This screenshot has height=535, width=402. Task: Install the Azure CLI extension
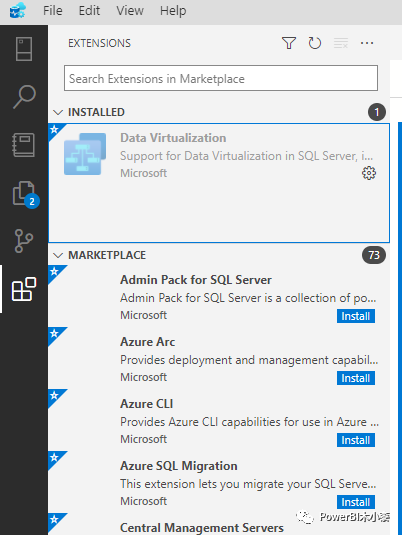(x=356, y=440)
